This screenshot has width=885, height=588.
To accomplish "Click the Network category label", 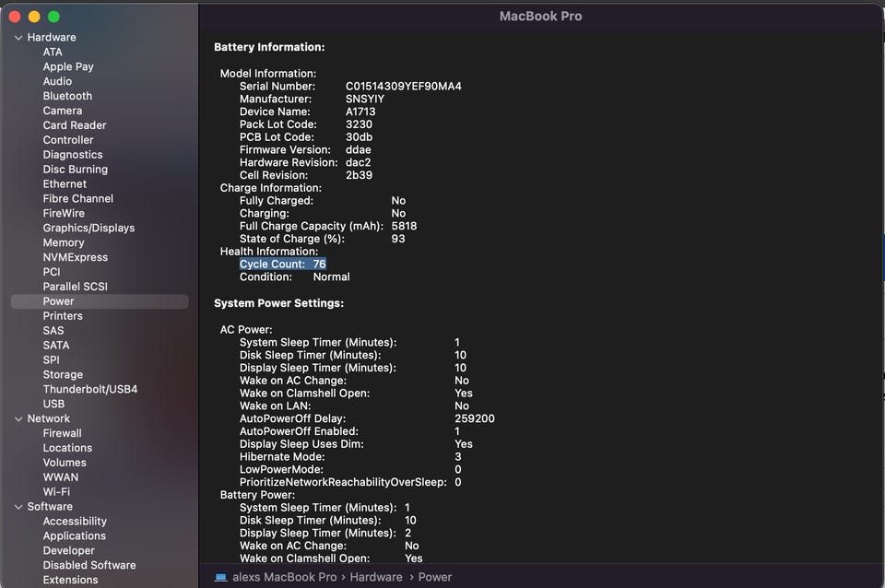I will 49,418.
